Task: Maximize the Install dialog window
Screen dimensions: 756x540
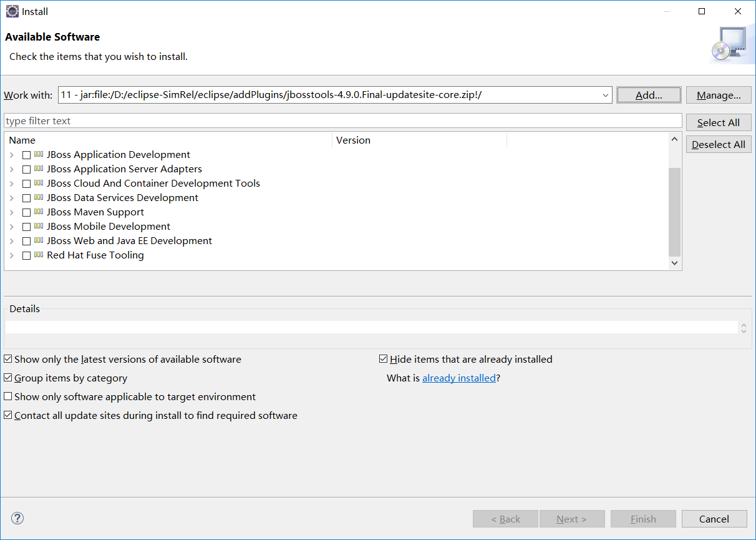Action: point(702,11)
